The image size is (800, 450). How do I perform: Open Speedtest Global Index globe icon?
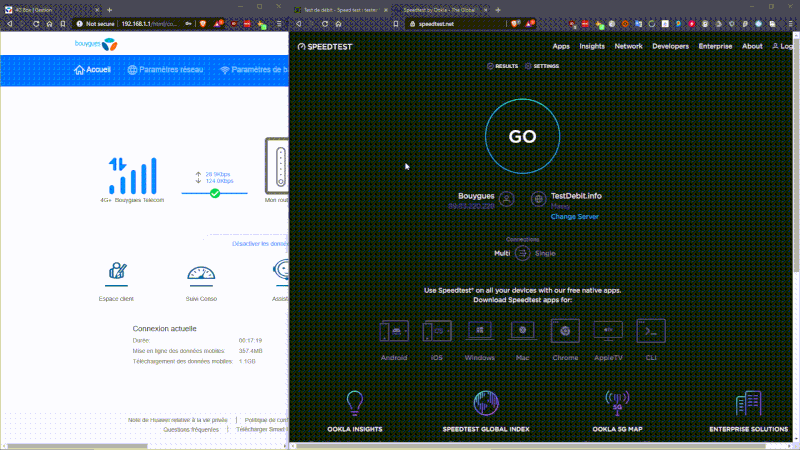pyautogui.click(x=486, y=403)
